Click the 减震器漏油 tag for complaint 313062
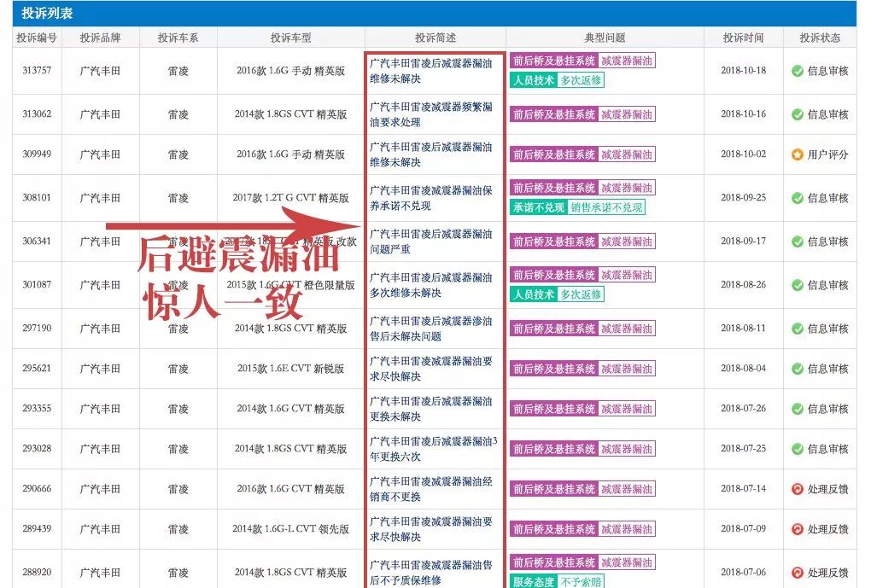Viewport: 871px width, 588px height. (628, 114)
